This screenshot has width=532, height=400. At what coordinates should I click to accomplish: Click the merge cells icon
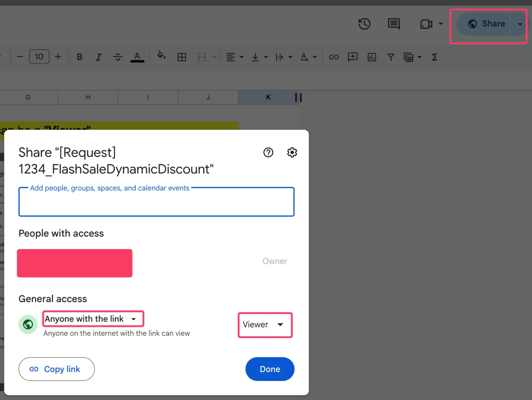coord(202,57)
